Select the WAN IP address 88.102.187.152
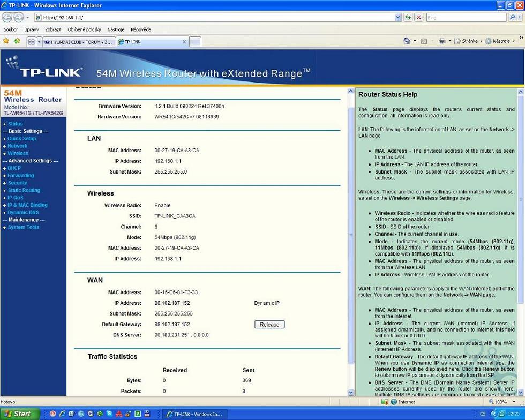Viewport: 525px width, 420px height. [172, 303]
